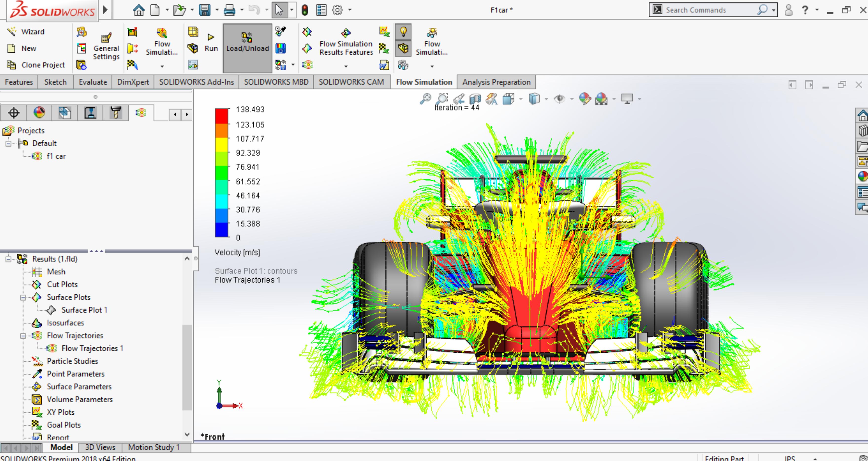Click the Rebuild traffic light icon
The height and width of the screenshot is (461, 868).
[x=305, y=10]
